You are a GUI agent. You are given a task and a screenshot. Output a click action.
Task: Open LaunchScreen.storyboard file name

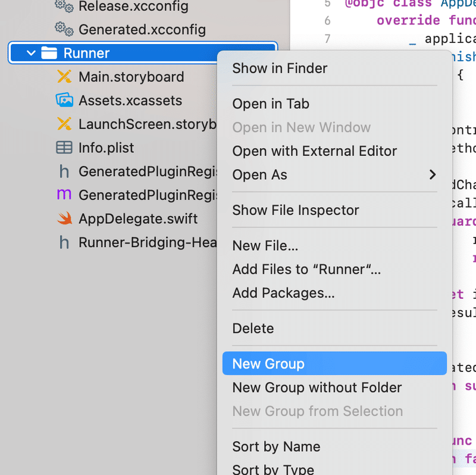[148, 124]
